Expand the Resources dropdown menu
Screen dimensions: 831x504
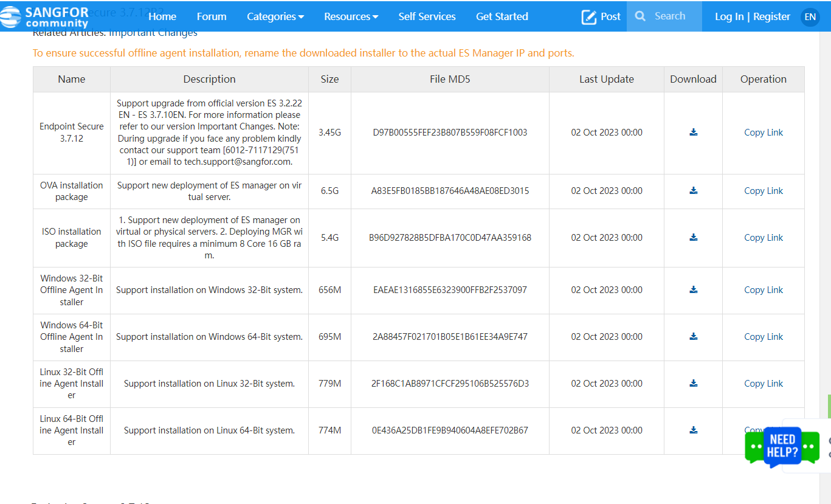tap(351, 16)
